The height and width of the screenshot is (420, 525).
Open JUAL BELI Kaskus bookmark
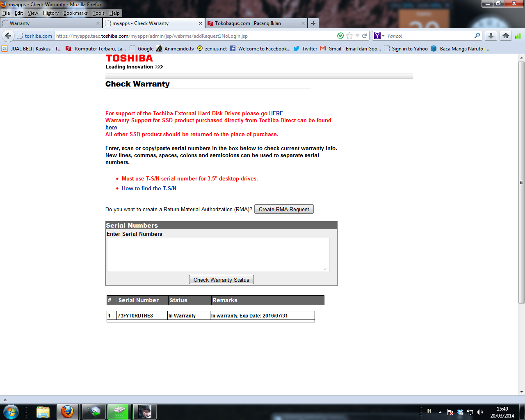(32, 48)
